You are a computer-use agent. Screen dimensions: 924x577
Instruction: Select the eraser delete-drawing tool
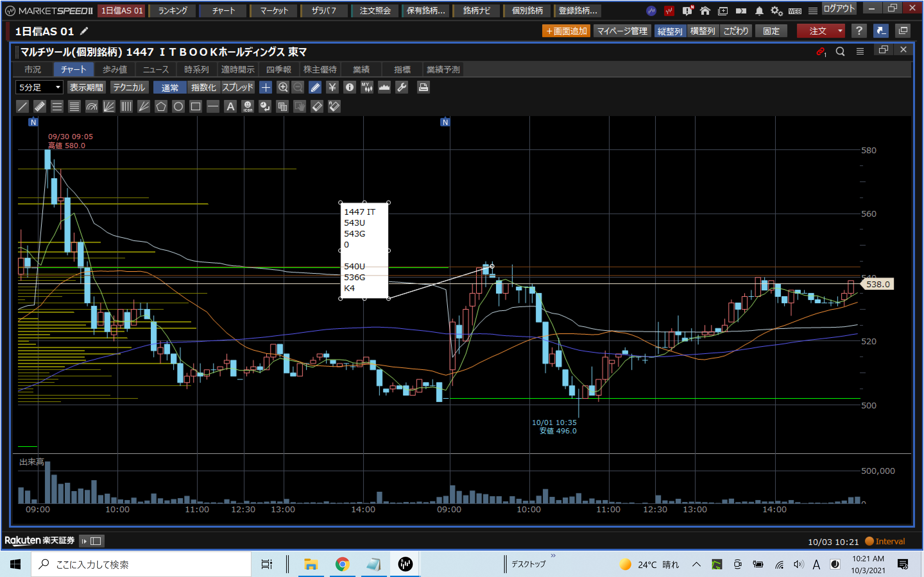click(x=317, y=106)
